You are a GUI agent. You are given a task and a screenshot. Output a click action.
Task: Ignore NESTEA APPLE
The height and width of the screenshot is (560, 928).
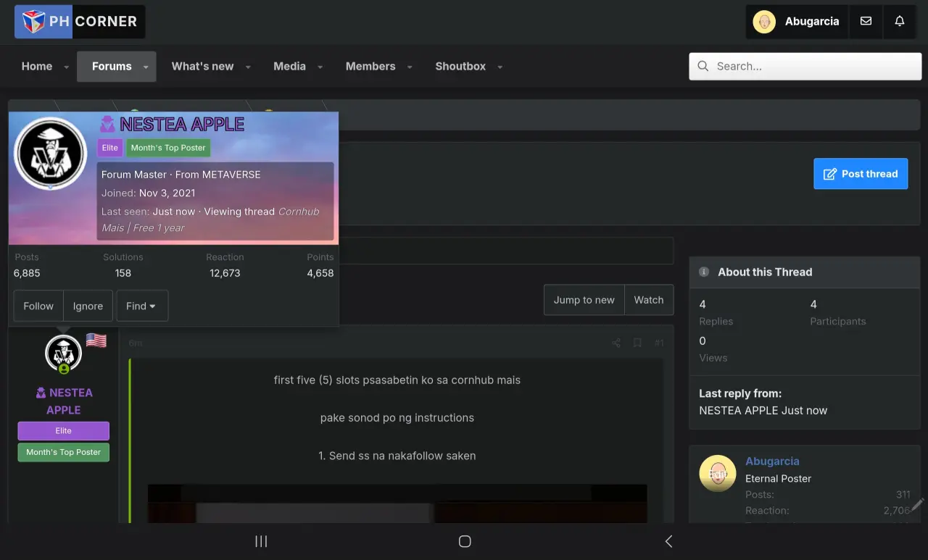88,306
